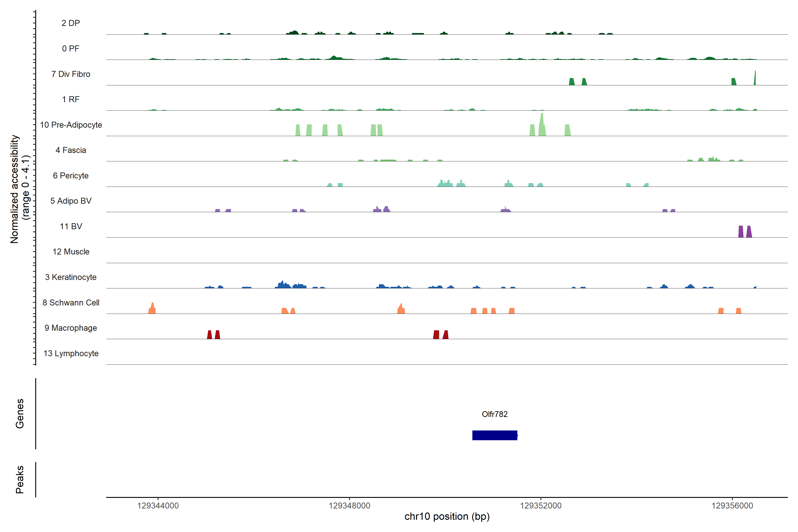Select the 4 Fascia track label

[70, 150]
